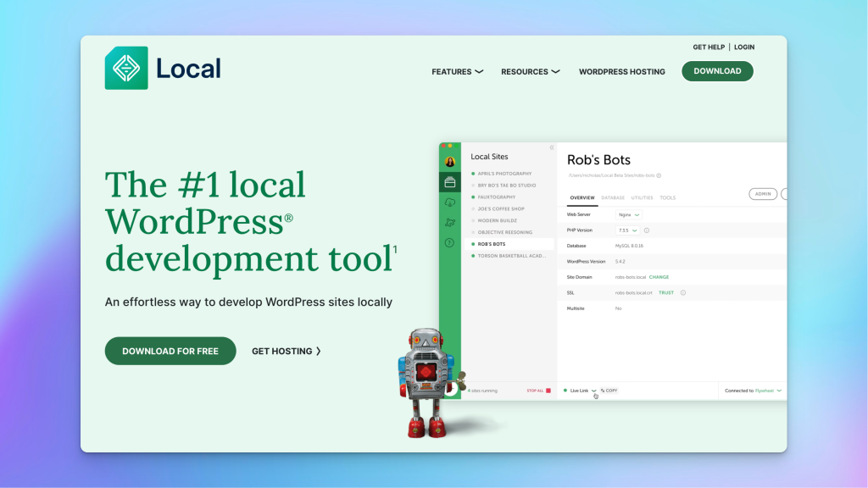Click the robs-bots.local domain value

click(x=630, y=277)
